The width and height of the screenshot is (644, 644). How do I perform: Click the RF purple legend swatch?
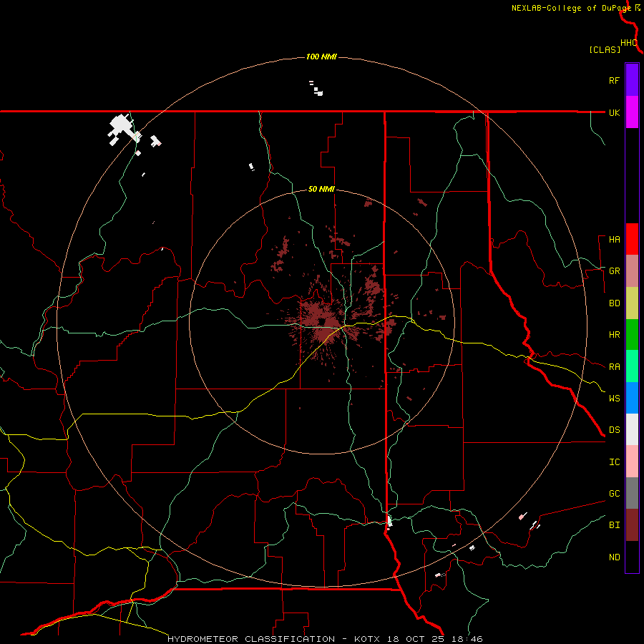click(x=632, y=80)
